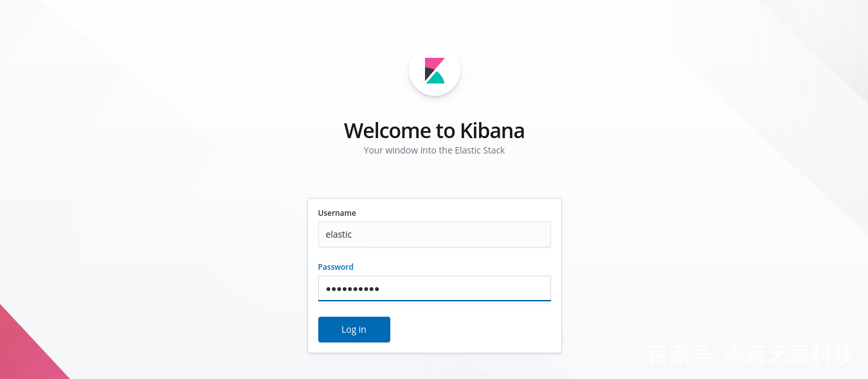Focus the Password input field
Viewport: 868px width, 379px height.
pyautogui.click(x=435, y=288)
